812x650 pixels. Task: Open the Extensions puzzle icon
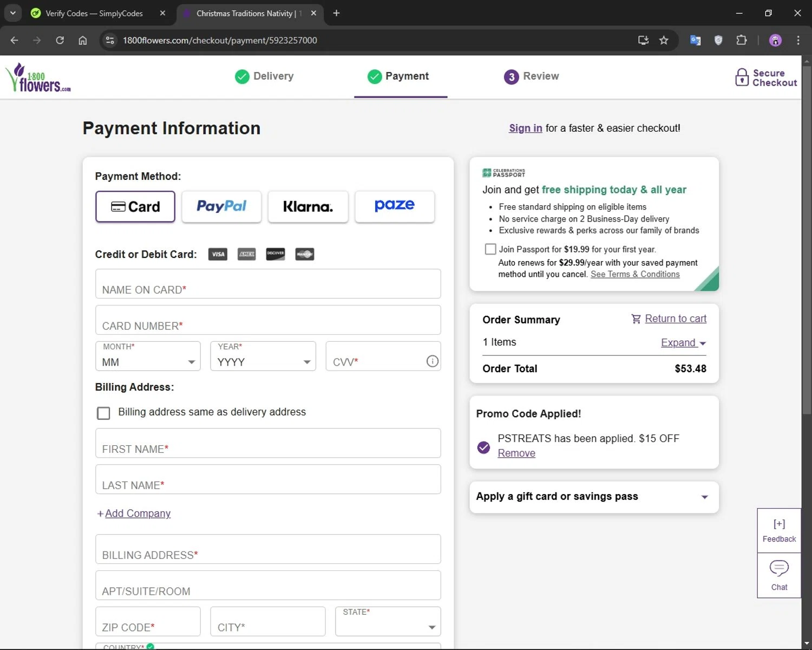click(742, 40)
